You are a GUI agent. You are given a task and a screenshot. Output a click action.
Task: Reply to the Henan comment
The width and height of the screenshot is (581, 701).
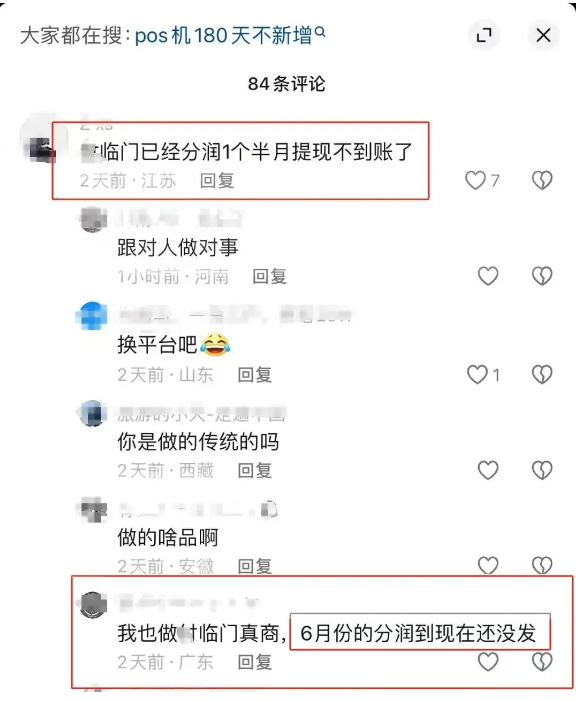(x=269, y=276)
